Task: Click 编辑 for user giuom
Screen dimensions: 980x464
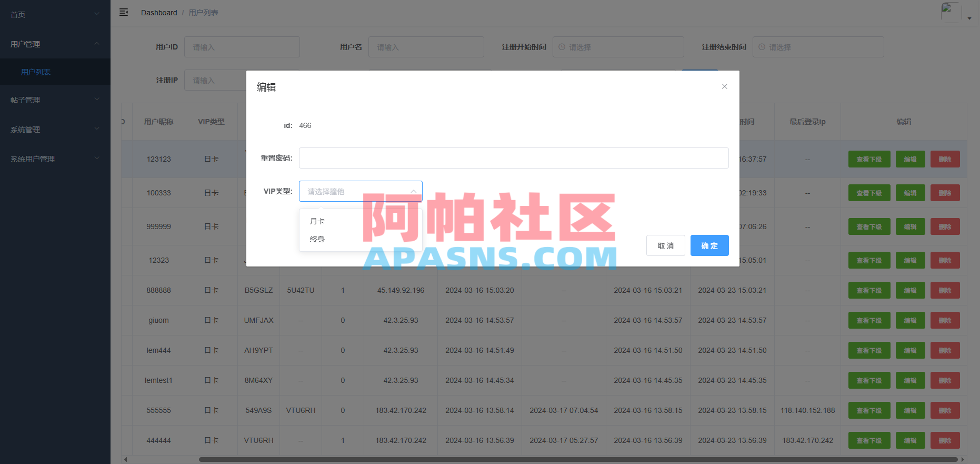Action: [x=910, y=320]
